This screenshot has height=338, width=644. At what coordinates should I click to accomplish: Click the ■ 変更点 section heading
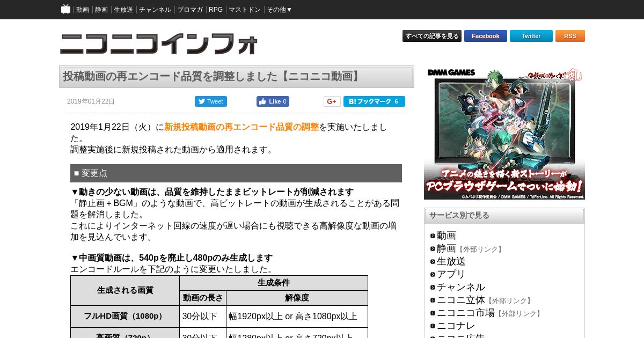click(x=236, y=173)
